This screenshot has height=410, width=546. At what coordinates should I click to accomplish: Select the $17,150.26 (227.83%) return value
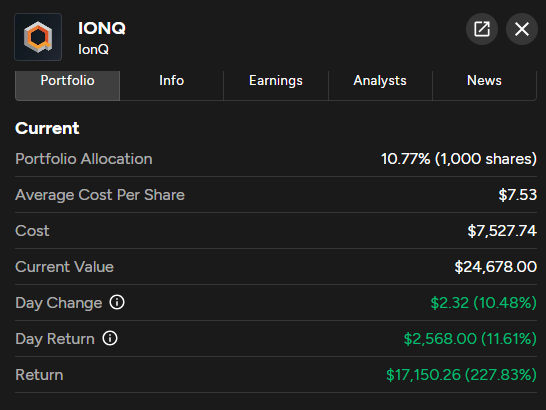click(461, 375)
